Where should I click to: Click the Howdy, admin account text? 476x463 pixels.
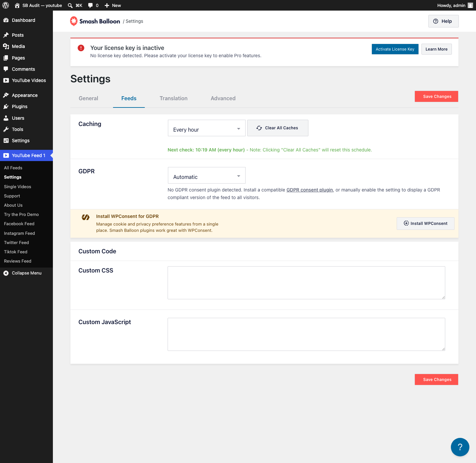(x=451, y=5)
